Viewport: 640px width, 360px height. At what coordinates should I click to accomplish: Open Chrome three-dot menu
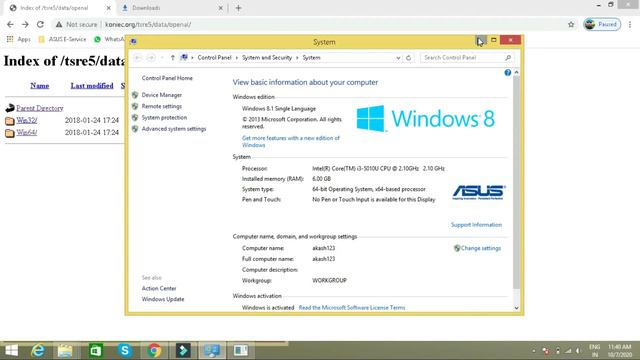pyautogui.click(x=630, y=24)
